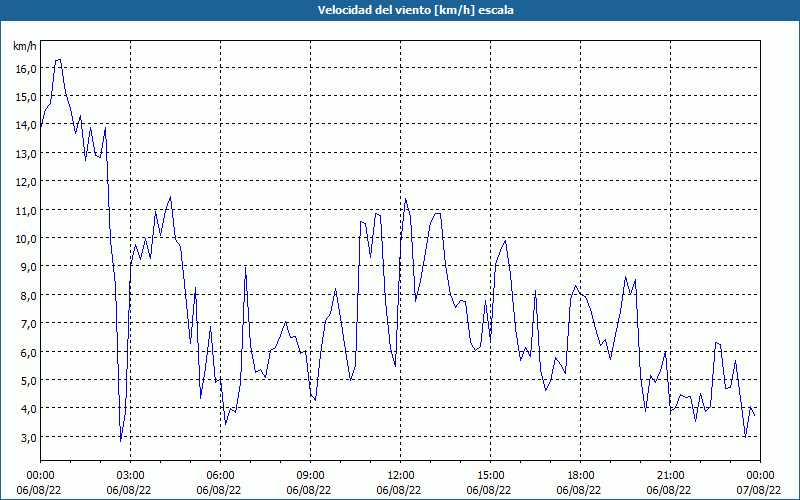This screenshot has height=500, width=800.
Task: Select the '3,0' y-axis tick label
Action: (x=28, y=437)
